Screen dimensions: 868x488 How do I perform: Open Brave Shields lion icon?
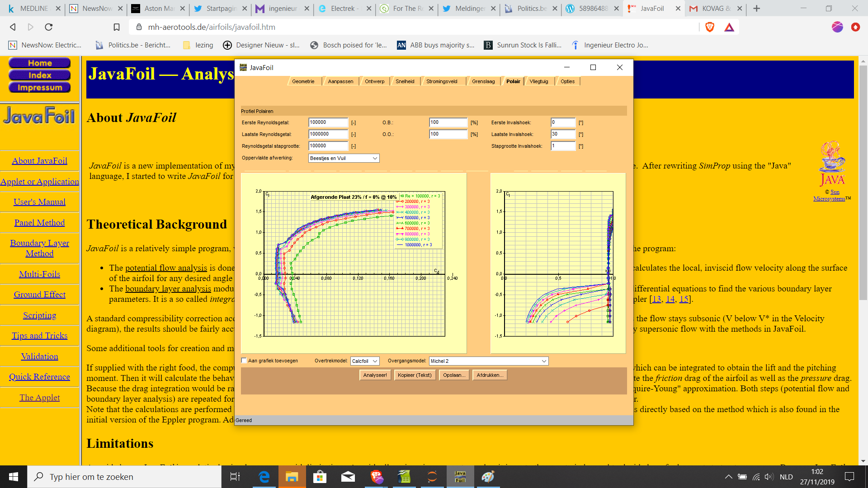coord(710,27)
